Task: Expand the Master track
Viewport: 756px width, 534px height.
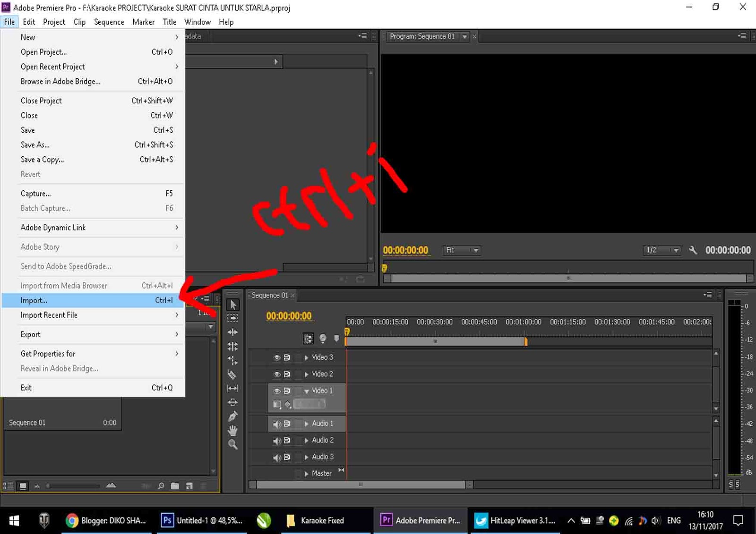Action: 306,474
